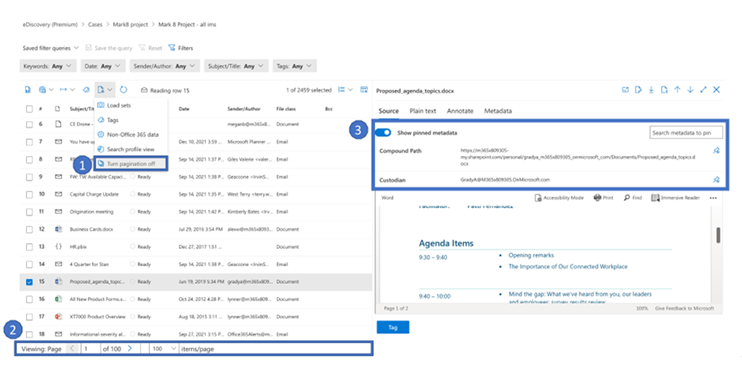Toggle the Show pinned metadata switch
This screenshot has width=742, height=367.
(x=383, y=133)
